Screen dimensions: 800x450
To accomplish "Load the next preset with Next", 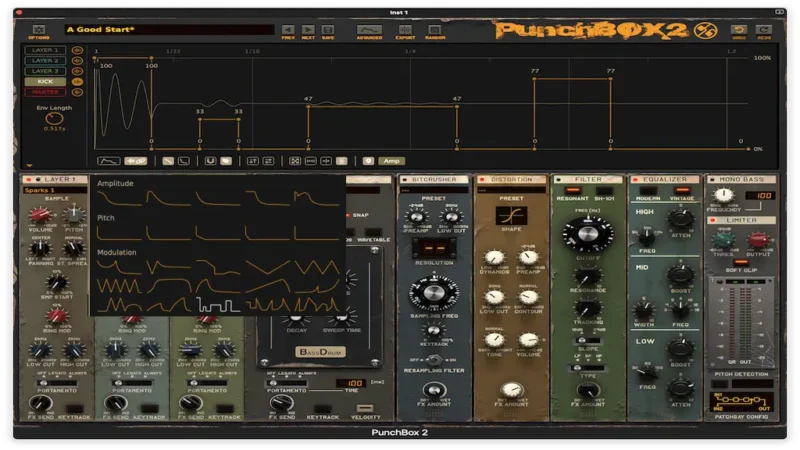I will [x=308, y=30].
